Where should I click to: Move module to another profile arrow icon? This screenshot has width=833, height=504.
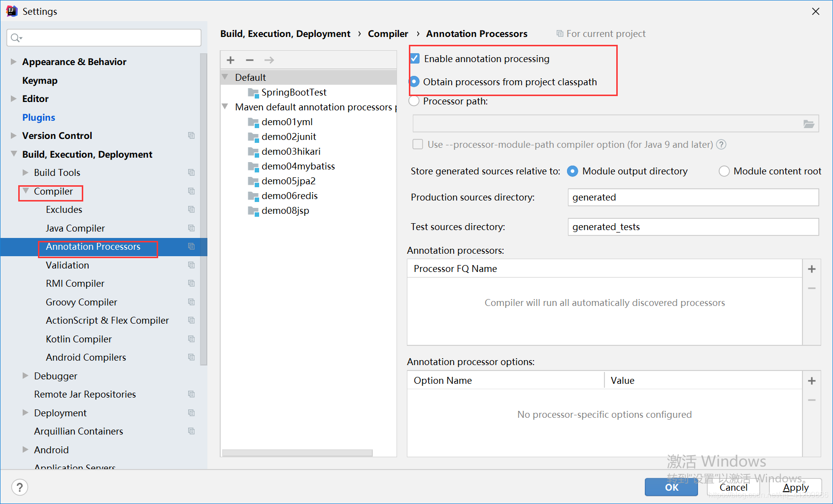tap(269, 60)
